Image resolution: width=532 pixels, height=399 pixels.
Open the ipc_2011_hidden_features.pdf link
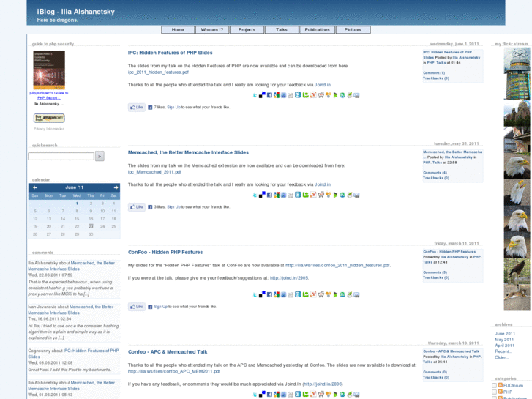tap(158, 72)
